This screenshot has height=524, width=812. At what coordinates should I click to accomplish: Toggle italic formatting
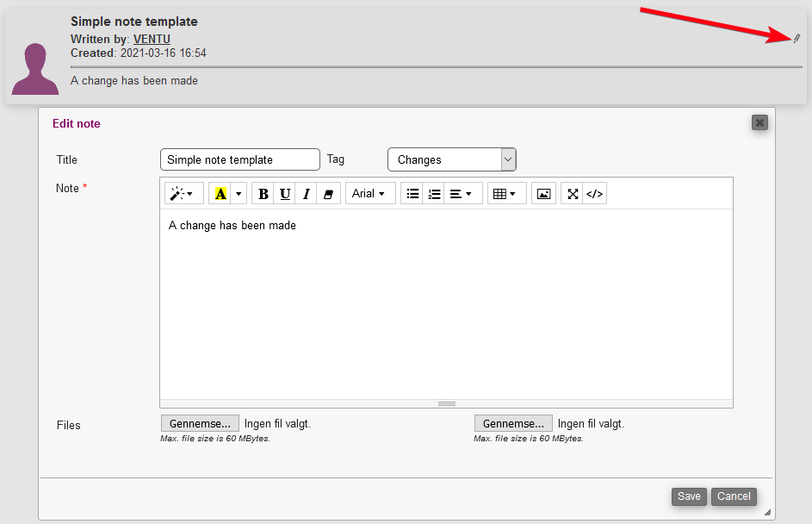click(x=306, y=194)
